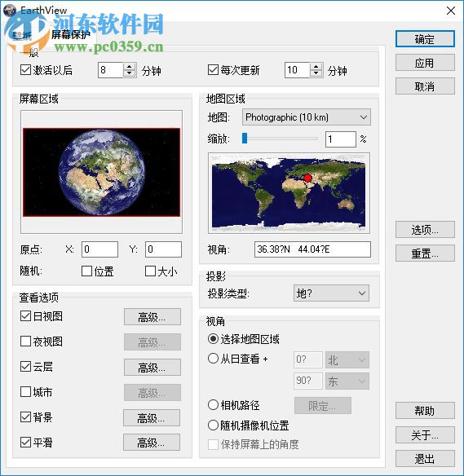The image size is (464, 476).
Task: Open 高级... settings for 云层
Action: tap(152, 368)
